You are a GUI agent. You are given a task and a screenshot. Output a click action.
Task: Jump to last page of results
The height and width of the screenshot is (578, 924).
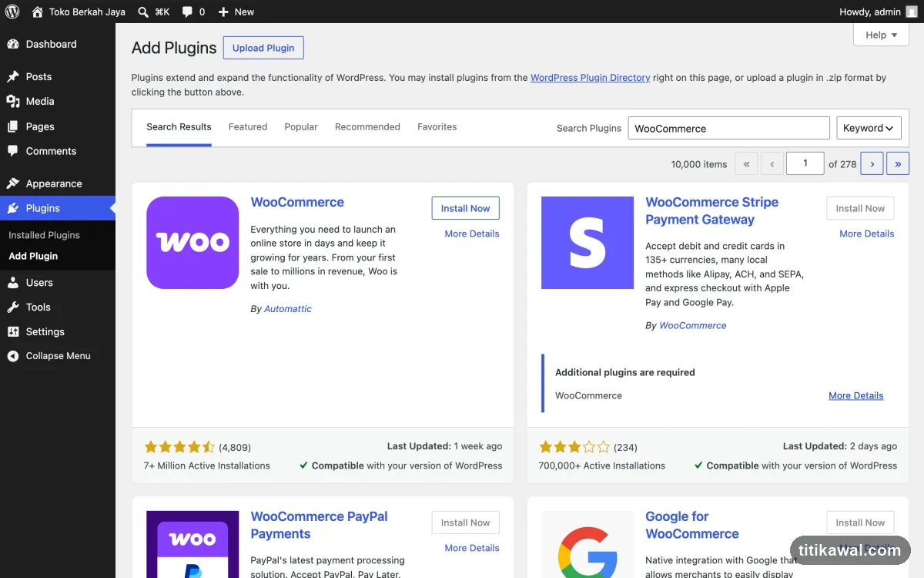pos(898,163)
